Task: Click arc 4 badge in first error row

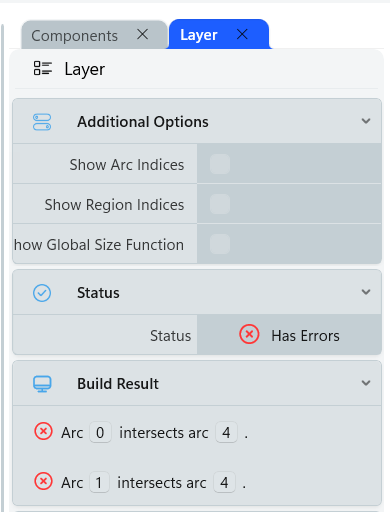Action: [x=226, y=433]
